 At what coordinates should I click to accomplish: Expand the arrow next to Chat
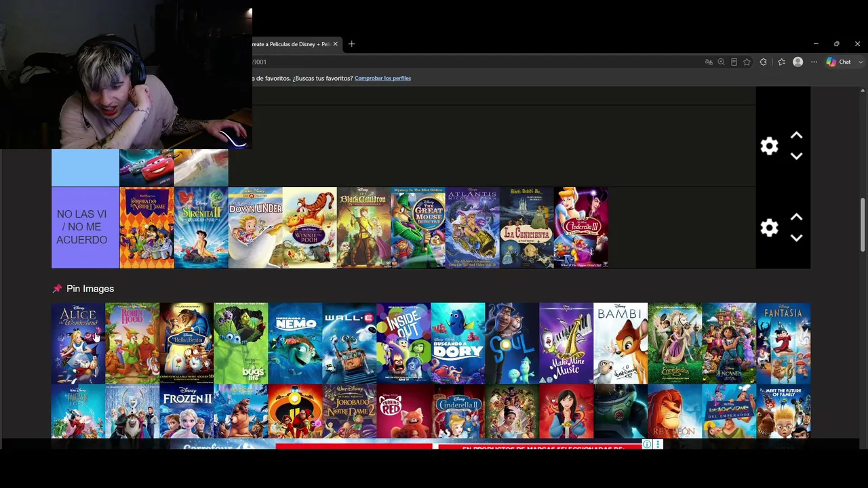[860, 62]
